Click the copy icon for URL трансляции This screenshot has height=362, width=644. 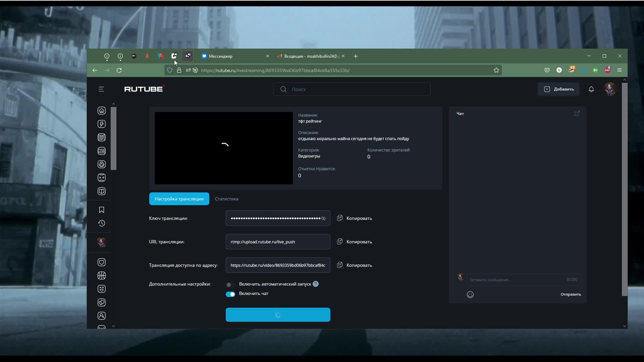tap(340, 242)
